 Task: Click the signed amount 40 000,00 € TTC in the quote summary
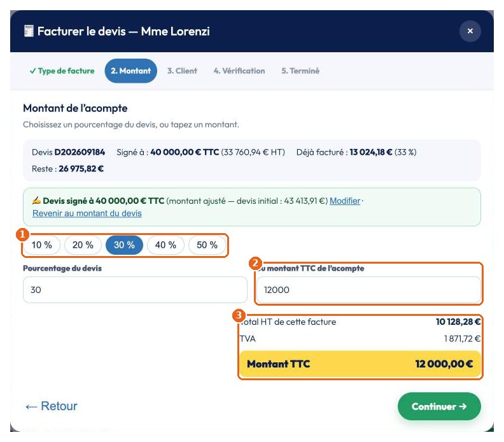[x=185, y=152]
